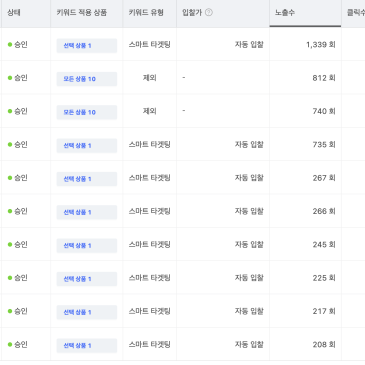Click the help icon next to 입찰가
Viewport: 365px width, 365px height.
(x=209, y=13)
